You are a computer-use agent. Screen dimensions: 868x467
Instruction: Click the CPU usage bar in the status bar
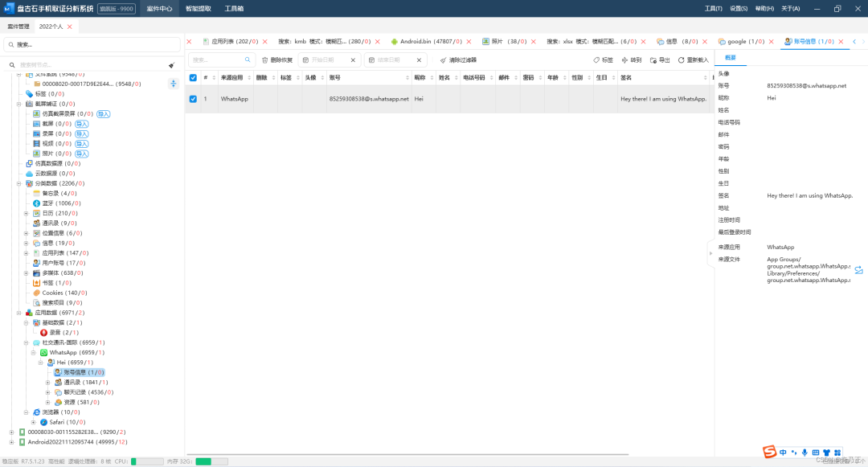click(x=147, y=461)
